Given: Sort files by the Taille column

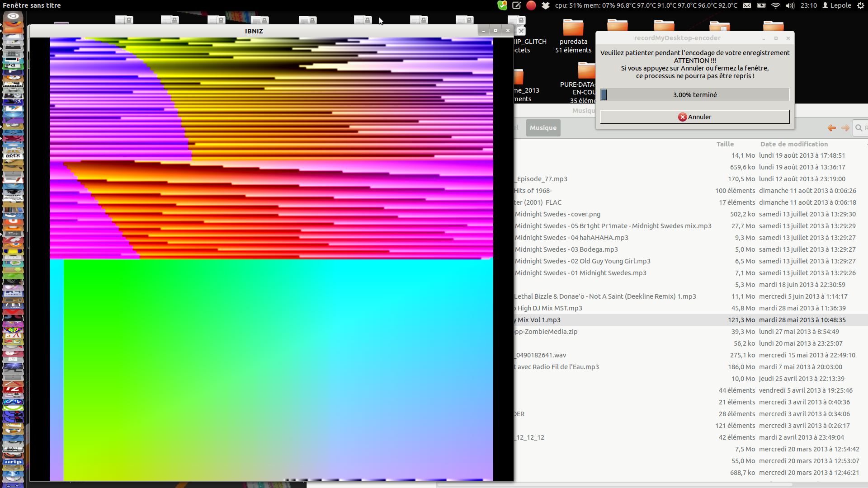Looking at the screenshot, I should pos(725,144).
